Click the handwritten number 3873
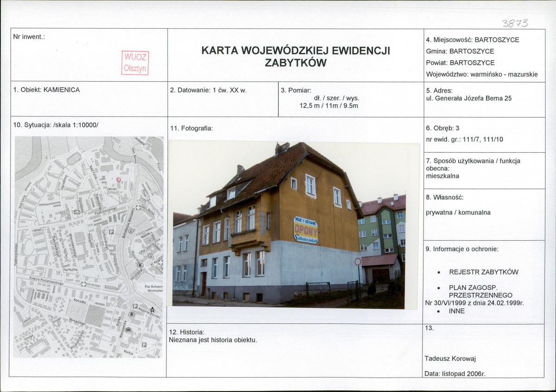The width and height of the screenshot is (556, 392). click(x=515, y=23)
